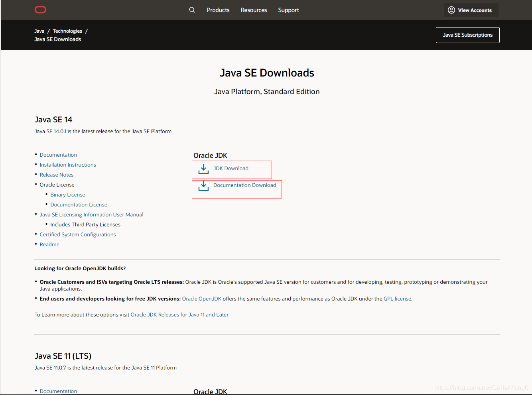Open the Resources menu
532x395 pixels.
coord(254,10)
